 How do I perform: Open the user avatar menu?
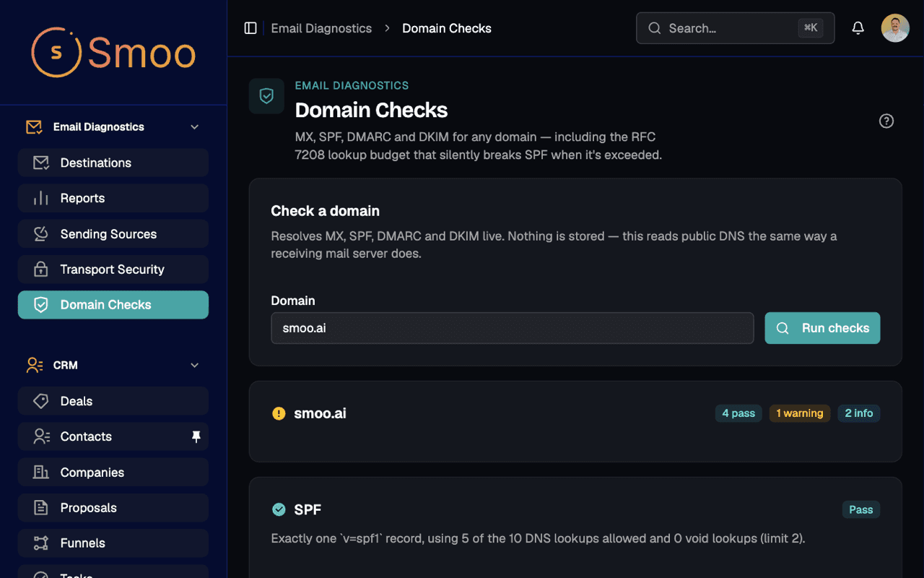895,28
